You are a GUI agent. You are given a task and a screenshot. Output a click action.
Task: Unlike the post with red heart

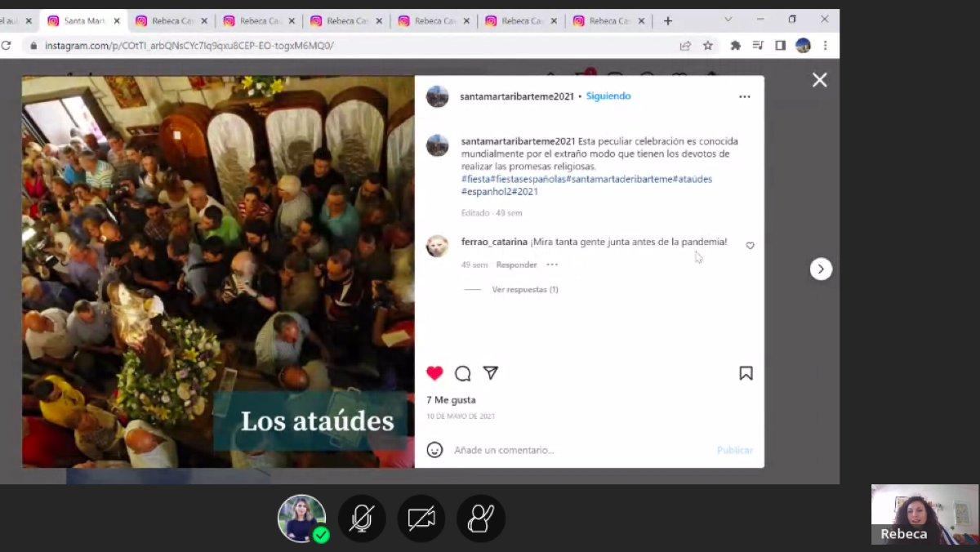point(434,373)
